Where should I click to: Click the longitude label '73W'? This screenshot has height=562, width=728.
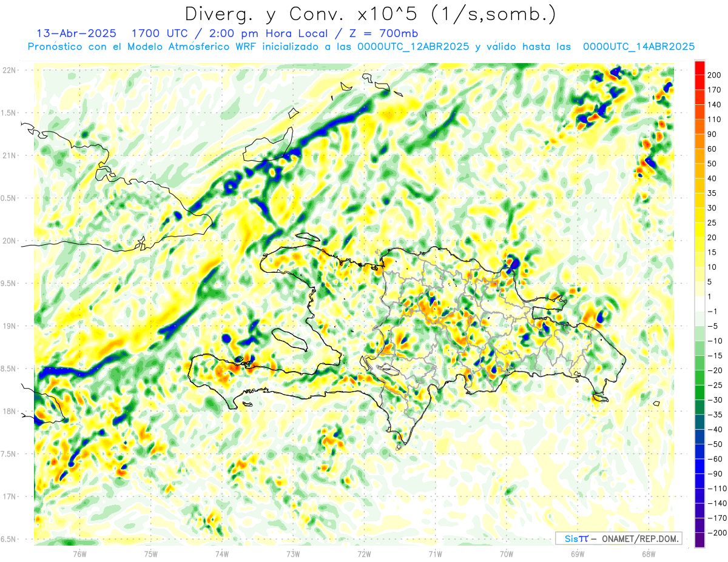point(293,554)
